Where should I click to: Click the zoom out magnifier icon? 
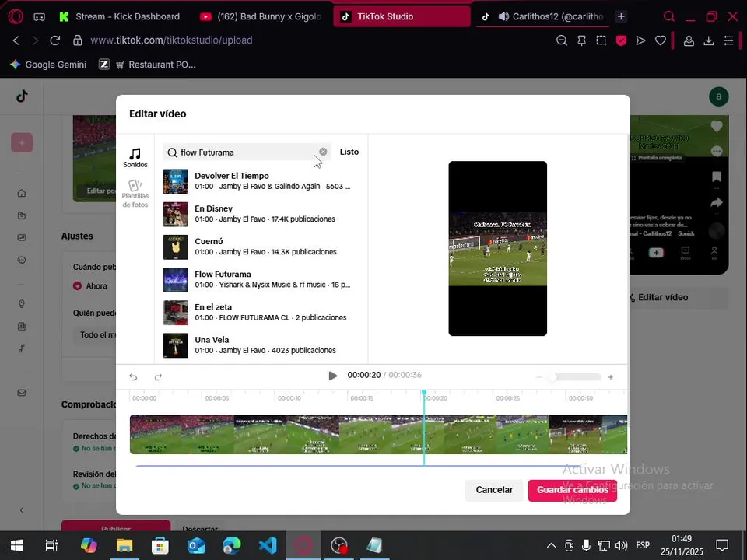click(x=562, y=40)
